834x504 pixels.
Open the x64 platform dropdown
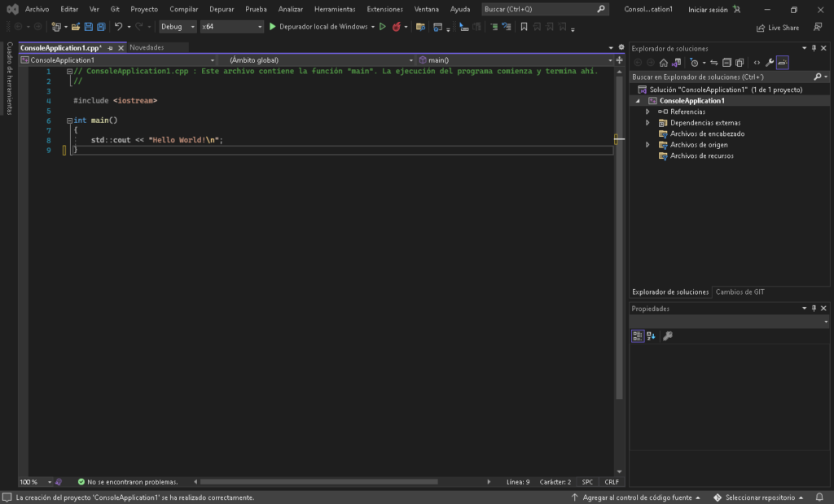coord(232,27)
